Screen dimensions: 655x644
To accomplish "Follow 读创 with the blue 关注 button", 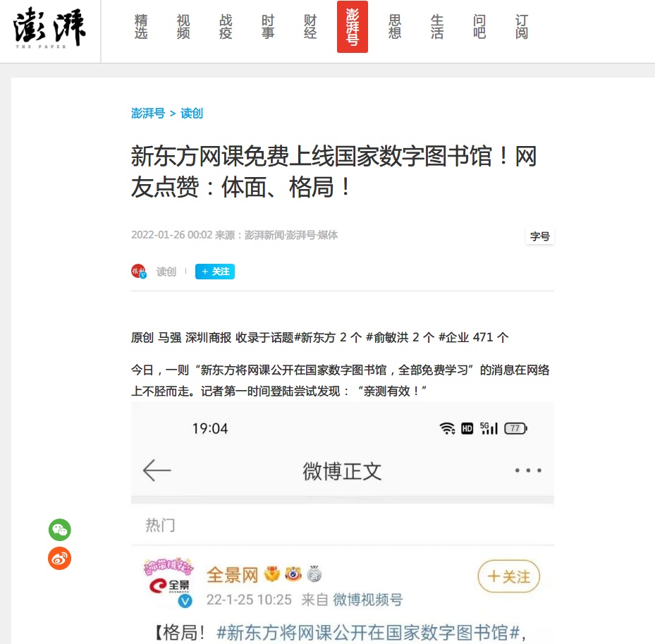I will click(x=215, y=272).
